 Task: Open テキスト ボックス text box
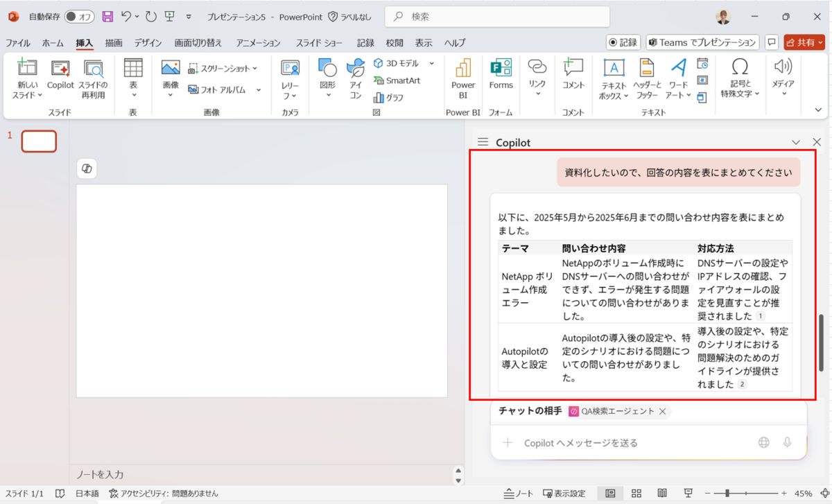(x=613, y=78)
